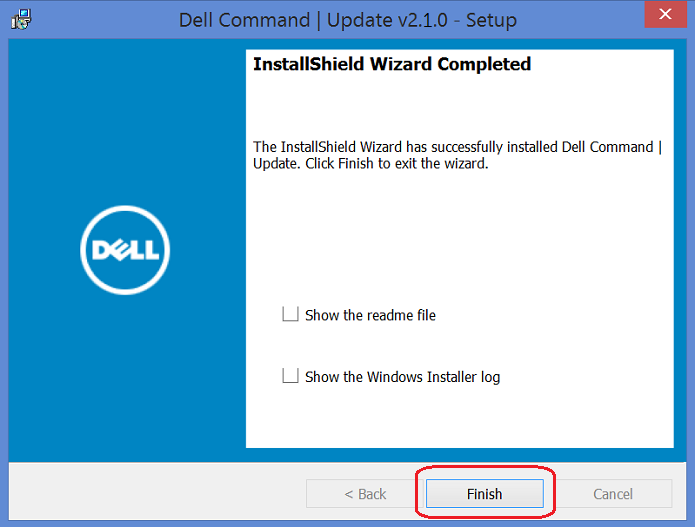Click the 'InstallShield Wizard Completed' heading
Screen dimensions: 695x527
(x=392, y=64)
